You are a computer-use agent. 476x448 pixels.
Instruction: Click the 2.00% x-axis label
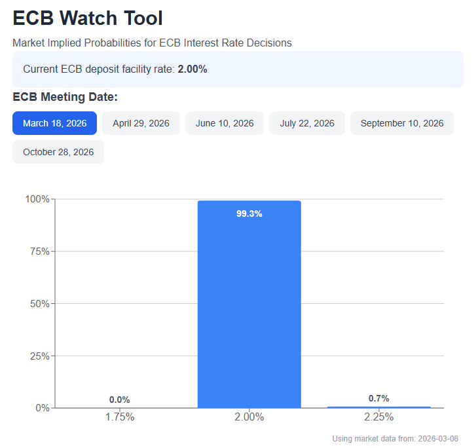tap(249, 417)
